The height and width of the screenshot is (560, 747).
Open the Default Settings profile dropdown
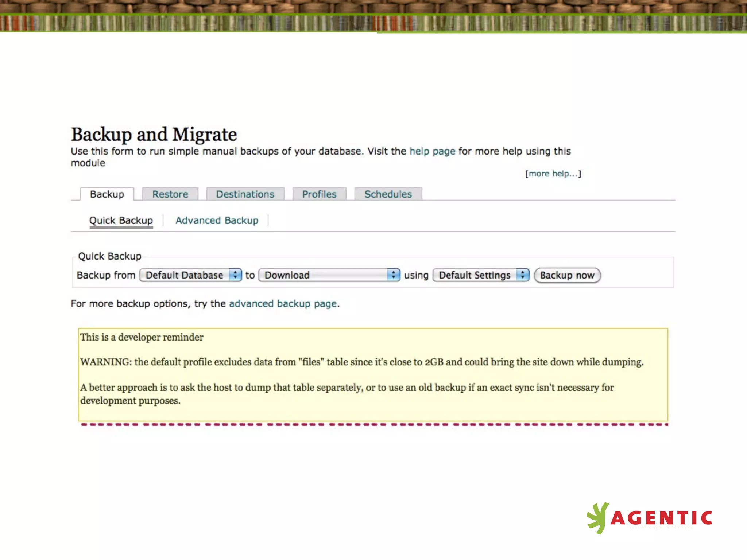point(475,275)
